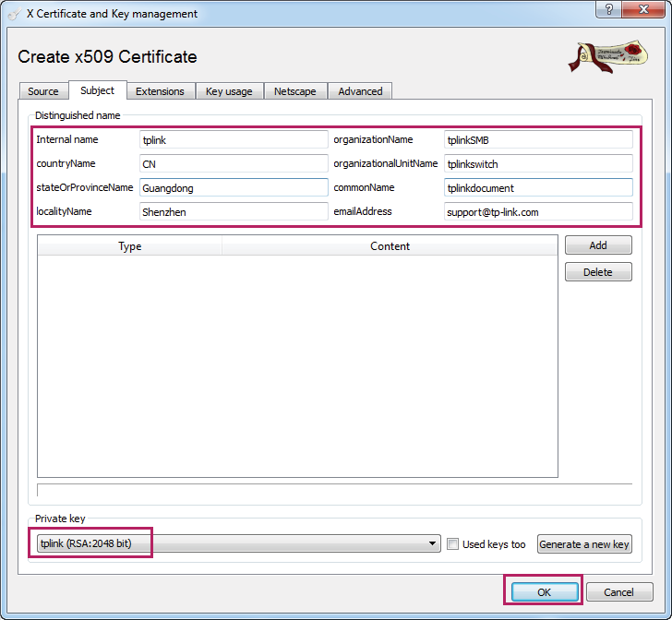Close the dialog with the X button

coord(643,9)
